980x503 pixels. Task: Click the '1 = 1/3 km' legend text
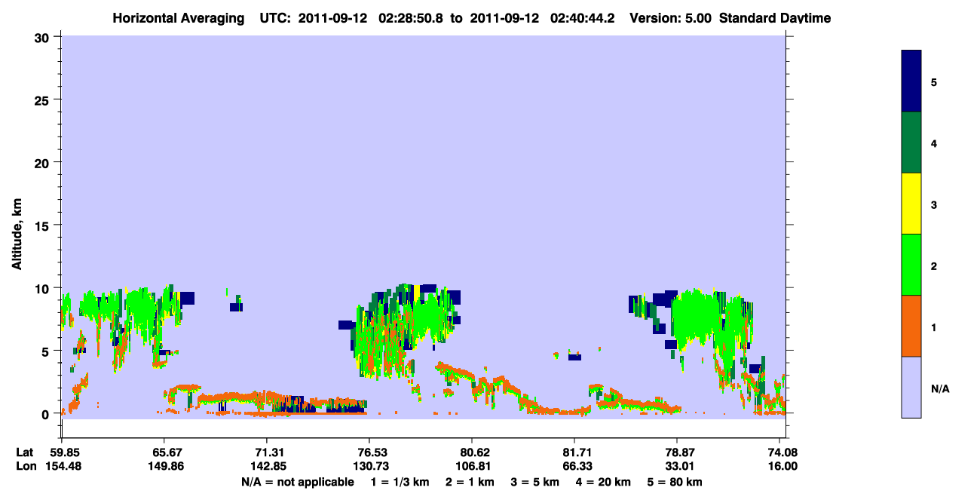pyautogui.click(x=399, y=482)
